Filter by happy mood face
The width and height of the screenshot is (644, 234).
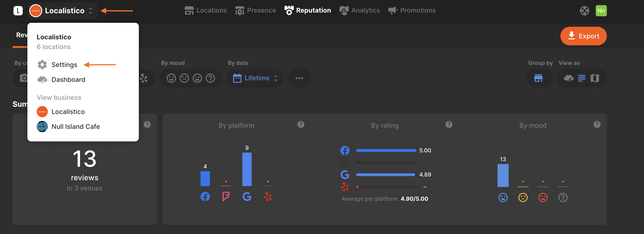click(171, 78)
